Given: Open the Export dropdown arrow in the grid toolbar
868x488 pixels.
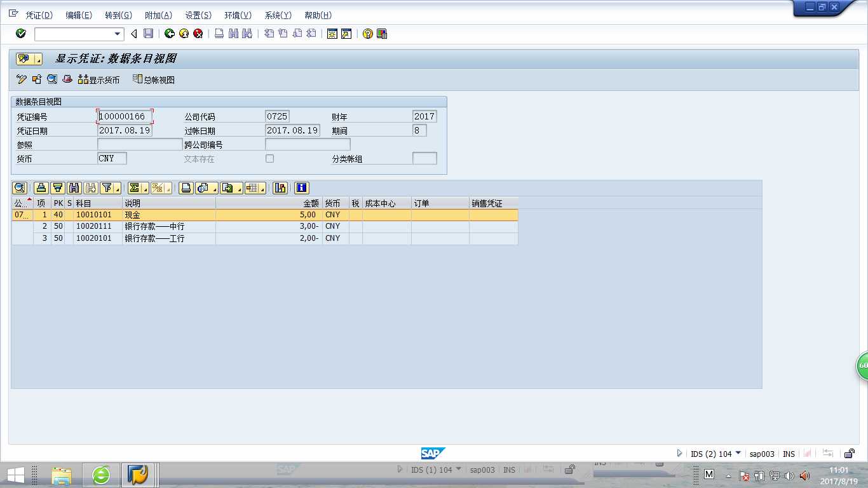Looking at the screenshot, I should pos(239,188).
